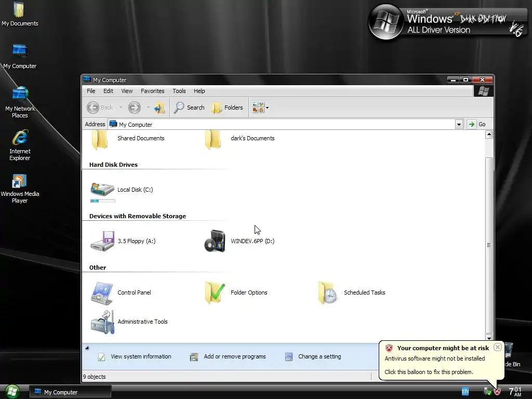Close the security warning balloon
The height and width of the screenshot is (399, 532).
point(497,347)
